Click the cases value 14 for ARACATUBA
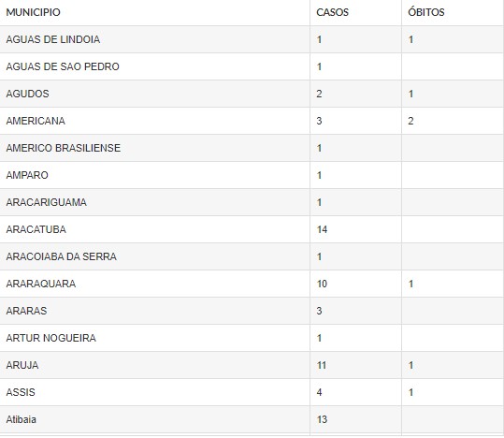 [322, 229]
